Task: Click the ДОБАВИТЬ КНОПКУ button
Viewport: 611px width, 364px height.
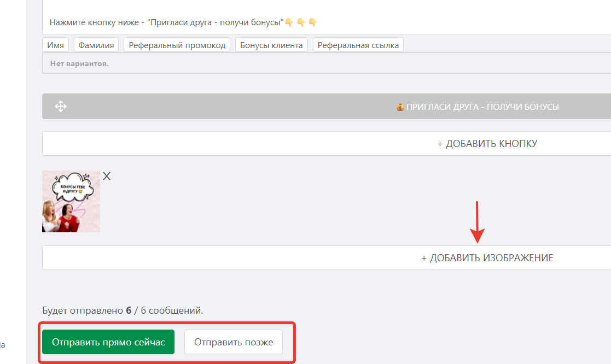Action: [x=327, y=143]
